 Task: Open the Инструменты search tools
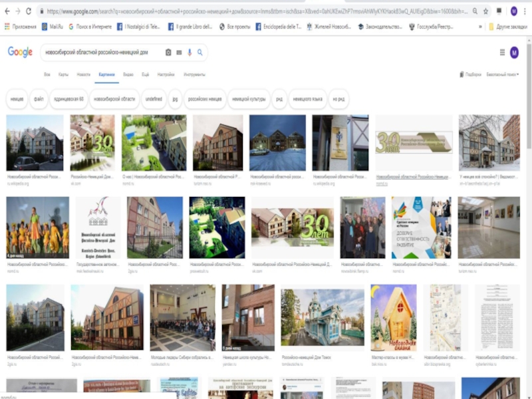click(194, 74)
